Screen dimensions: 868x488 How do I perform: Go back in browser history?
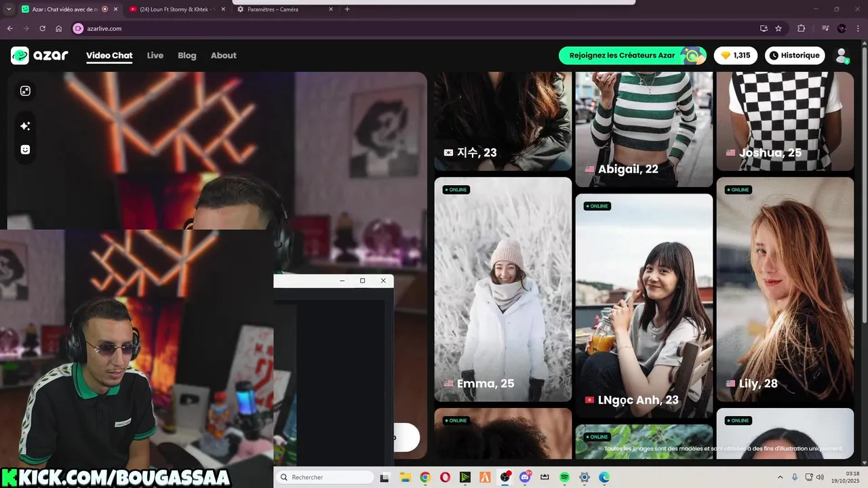coord(9,28)
